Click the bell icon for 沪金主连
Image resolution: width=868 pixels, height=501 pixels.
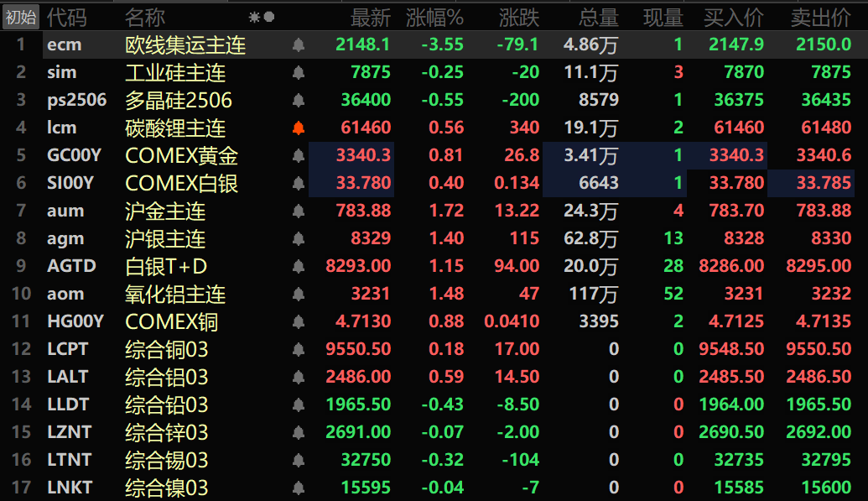click(299, 211)
